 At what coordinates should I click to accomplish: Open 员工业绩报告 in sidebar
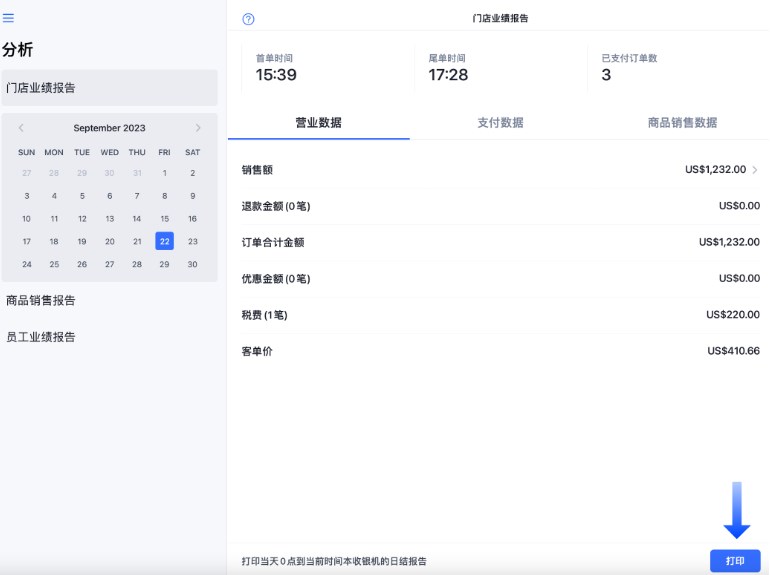click(41, 337)
